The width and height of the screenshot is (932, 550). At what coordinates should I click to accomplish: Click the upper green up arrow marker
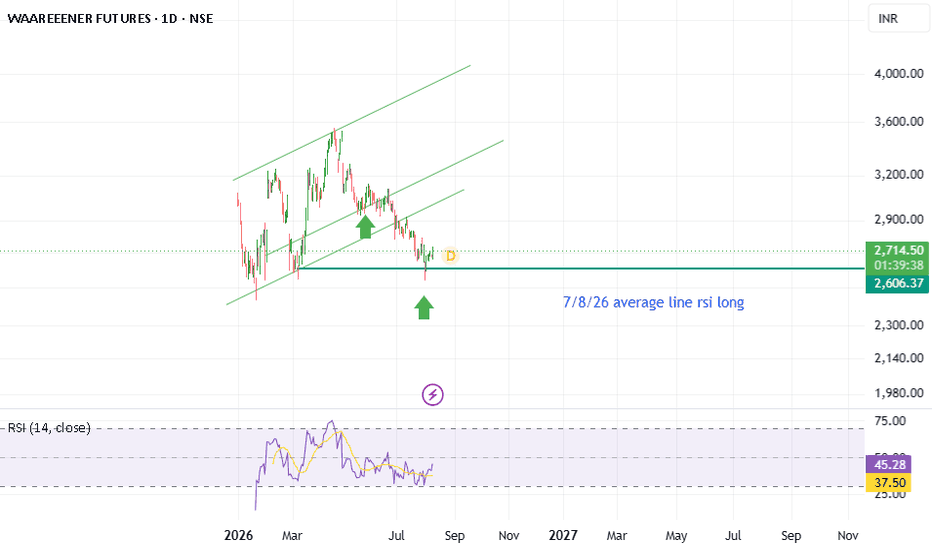(365, 227)
